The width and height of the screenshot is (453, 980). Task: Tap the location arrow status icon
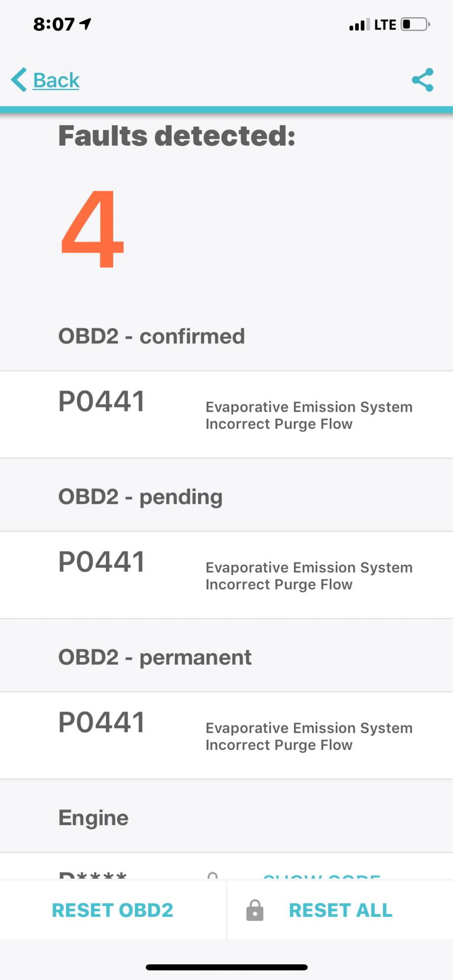coord(86,24)
